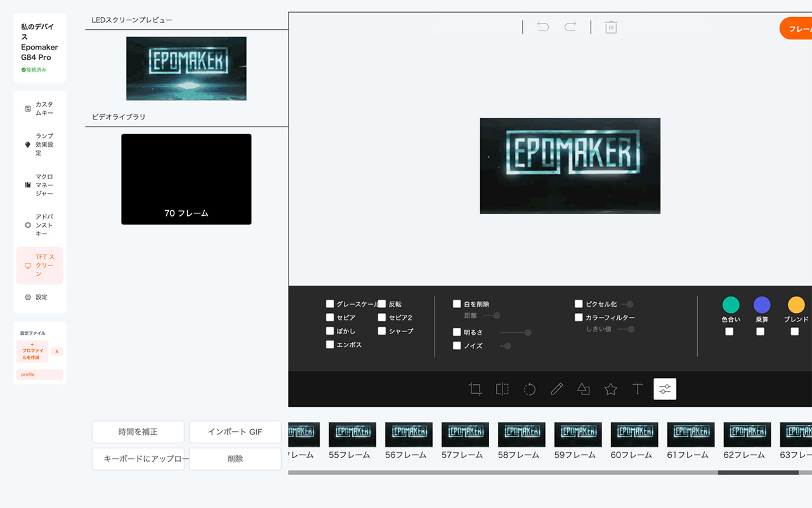Select the shapes tool icon
The image size is (812, 508).
coord(584,389)
